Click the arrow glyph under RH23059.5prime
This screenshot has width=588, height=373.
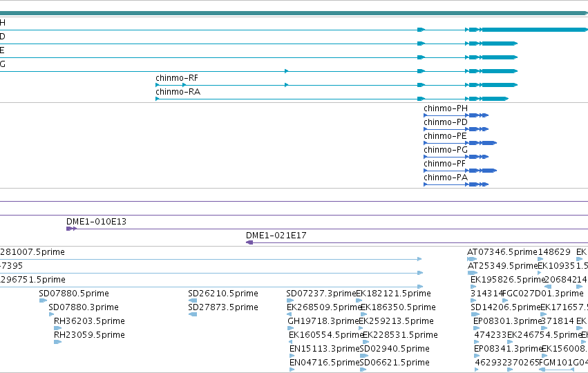(58, 342)
